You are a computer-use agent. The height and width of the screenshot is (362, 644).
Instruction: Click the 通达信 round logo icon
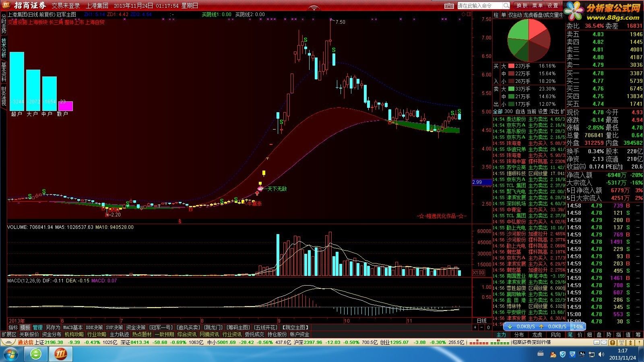point(8,342)
